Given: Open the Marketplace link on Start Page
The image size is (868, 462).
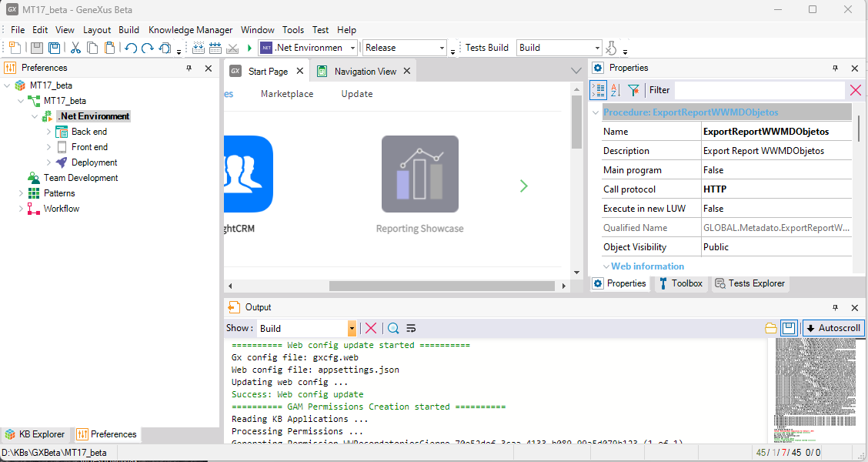Looking at the screenshot, I should [287, 94].
